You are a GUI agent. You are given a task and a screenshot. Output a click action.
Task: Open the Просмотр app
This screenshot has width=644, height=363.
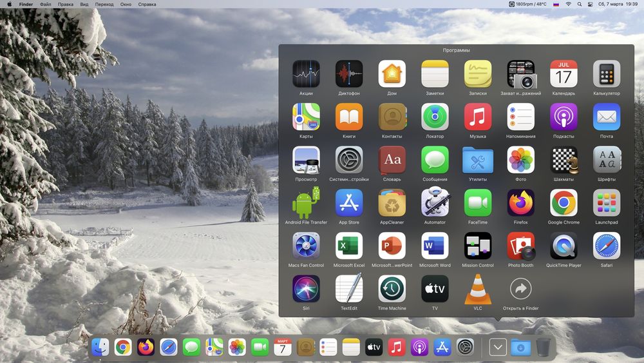pyautogui.click(x=306, y=160)
